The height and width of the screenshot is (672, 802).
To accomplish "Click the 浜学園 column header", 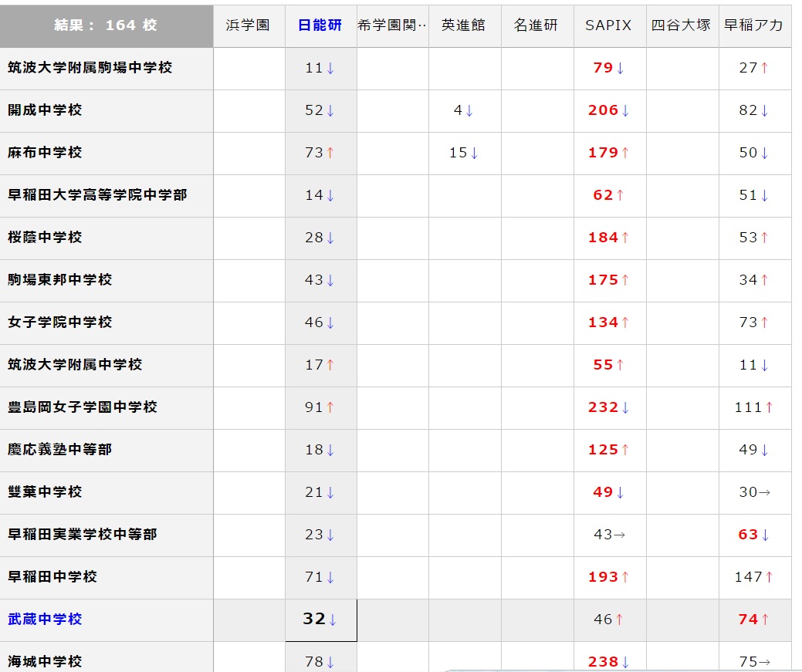I will [248, 25].
